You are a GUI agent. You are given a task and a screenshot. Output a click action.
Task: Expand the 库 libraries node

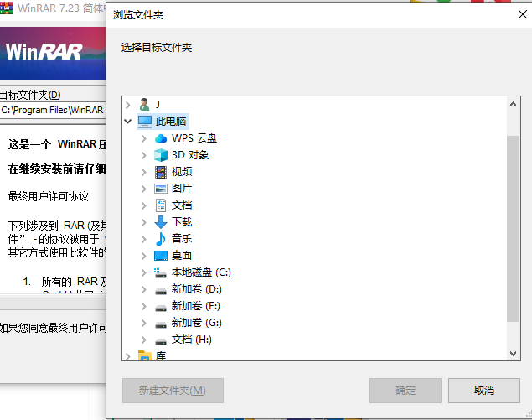click(x=128, y=356)
